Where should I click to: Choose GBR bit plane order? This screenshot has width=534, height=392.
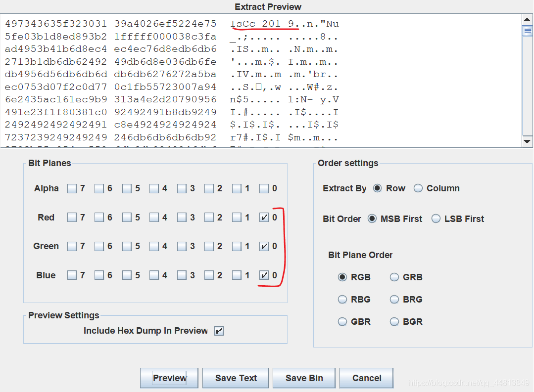pyautogui.click(x=342, y=322)
